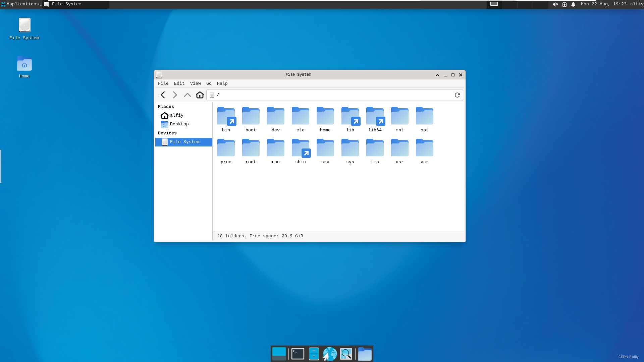Select the sbin folder link
Screen dimensions: 644x362
pos(301,151)
